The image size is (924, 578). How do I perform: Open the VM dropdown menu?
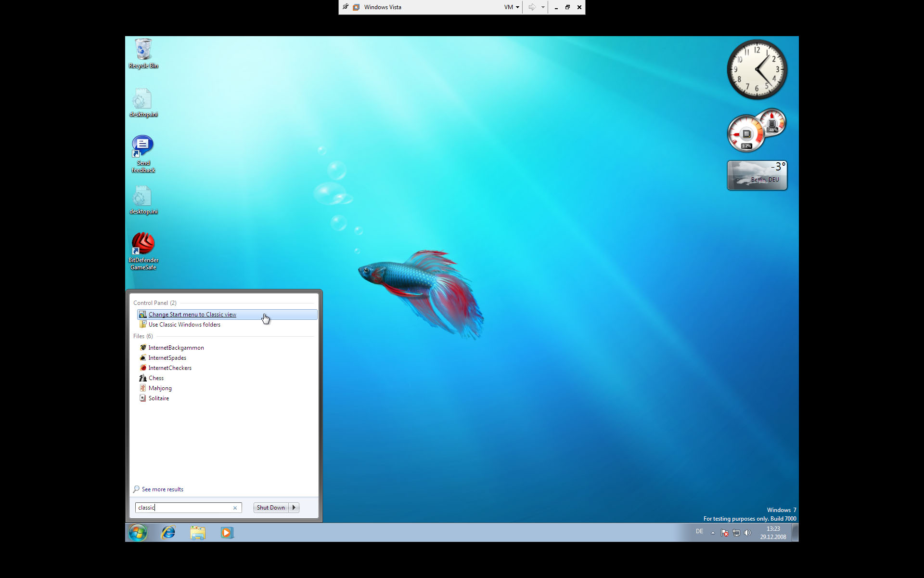511,7
